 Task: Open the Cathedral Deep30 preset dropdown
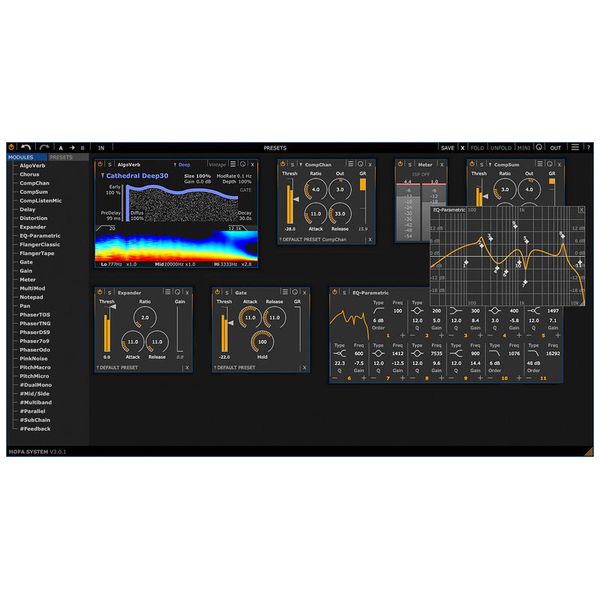134,176
